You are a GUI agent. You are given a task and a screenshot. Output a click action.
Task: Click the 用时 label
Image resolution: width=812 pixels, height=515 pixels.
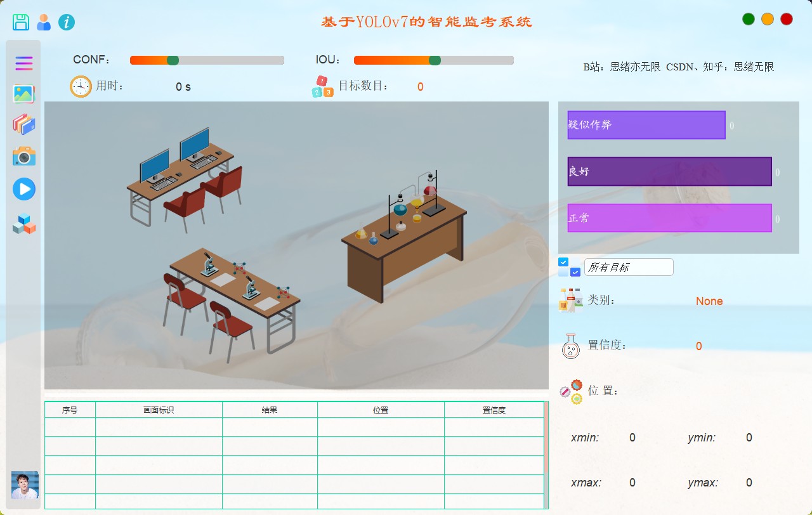pos(110,86)
